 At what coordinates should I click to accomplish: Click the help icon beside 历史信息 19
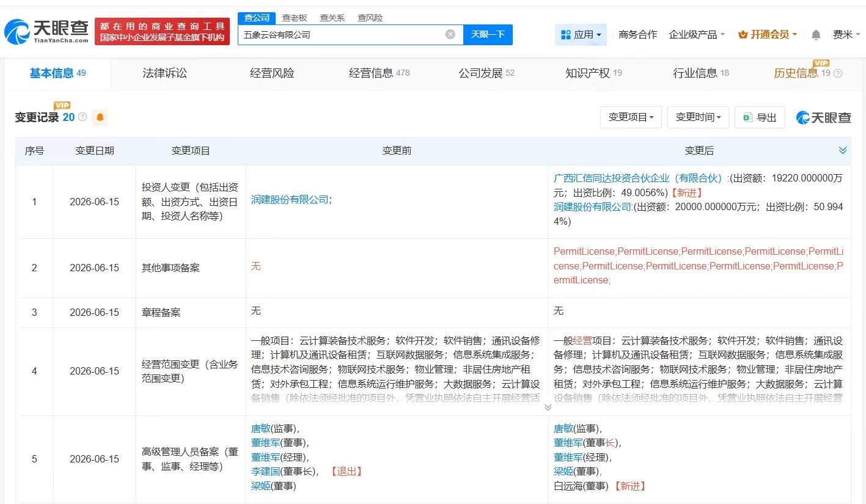coord(838,73)
